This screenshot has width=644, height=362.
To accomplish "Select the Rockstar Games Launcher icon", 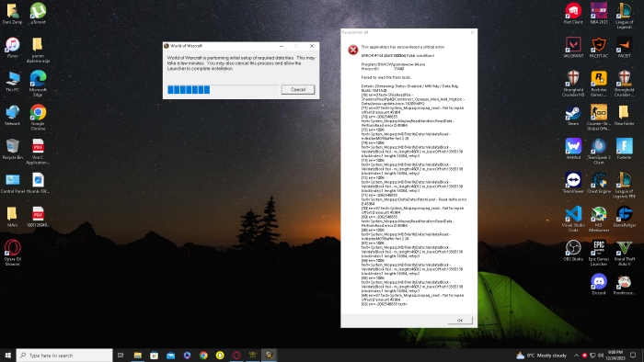I will (x=598, y=84).
